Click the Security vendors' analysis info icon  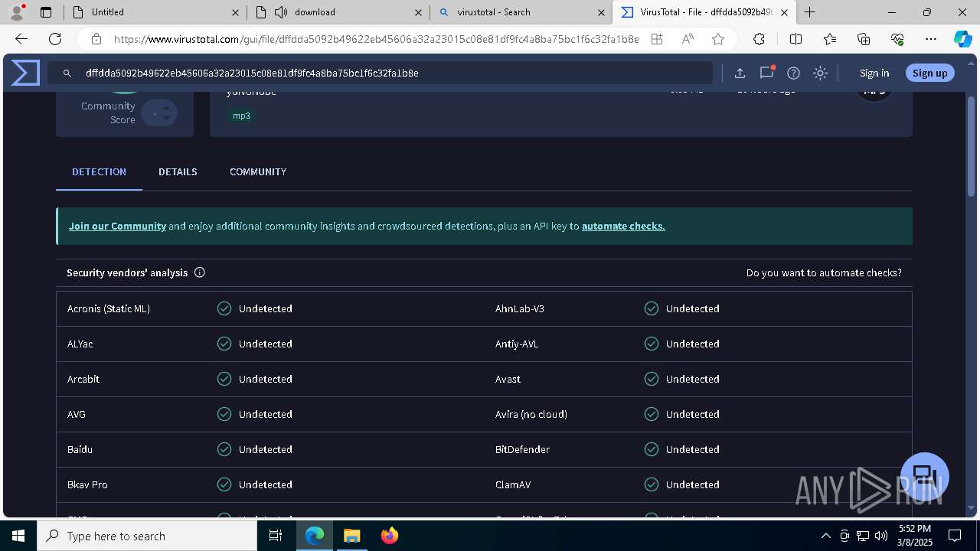pos(200,272)
